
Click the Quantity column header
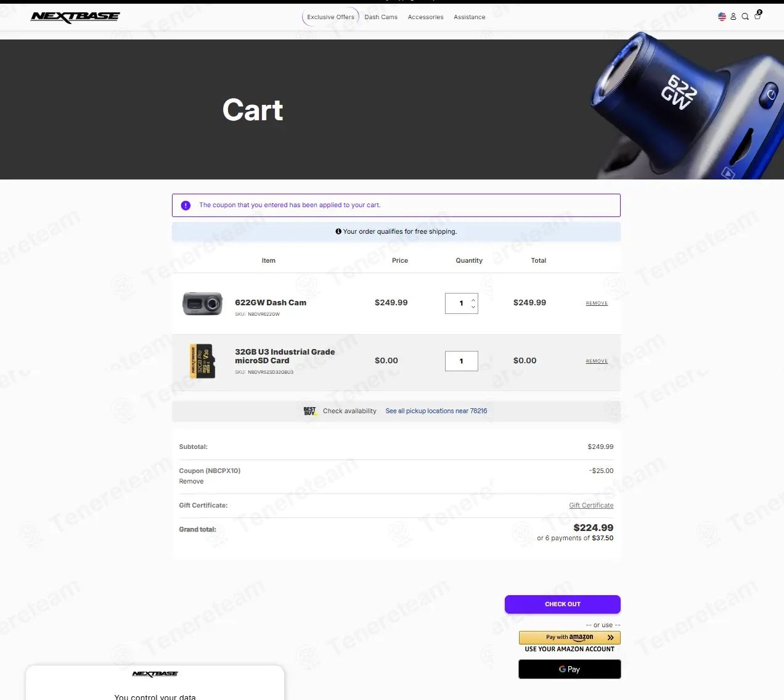(x=469, y=260)
